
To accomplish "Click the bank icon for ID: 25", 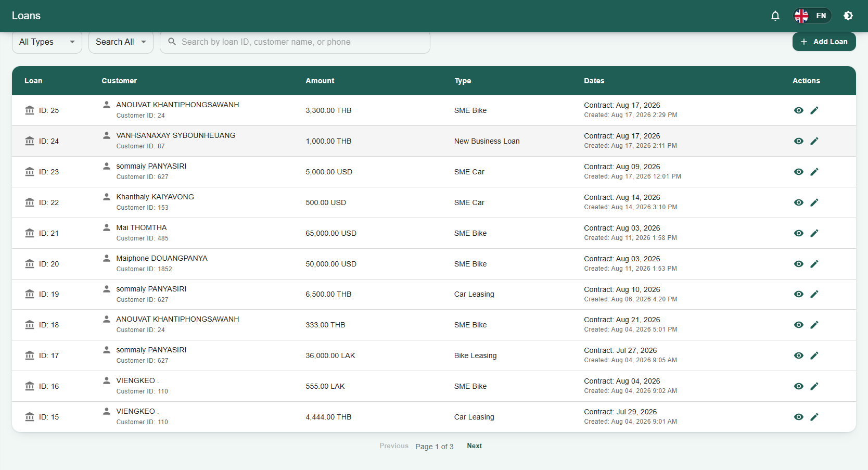I will click(30, 110).
